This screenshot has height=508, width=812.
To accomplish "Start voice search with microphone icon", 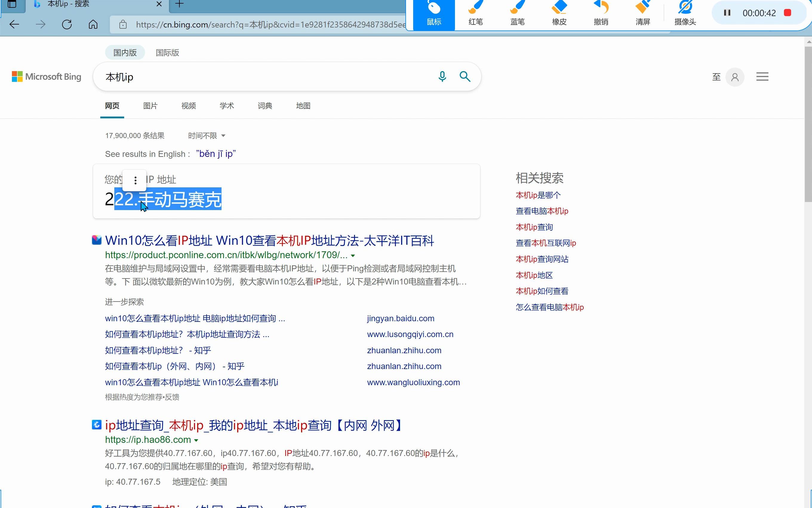I will [442, 76].
